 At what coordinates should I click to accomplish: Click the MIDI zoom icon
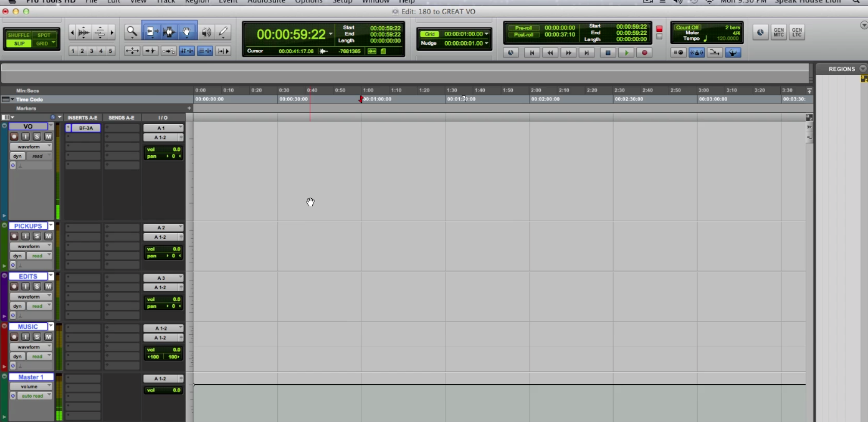click(100, 32)
